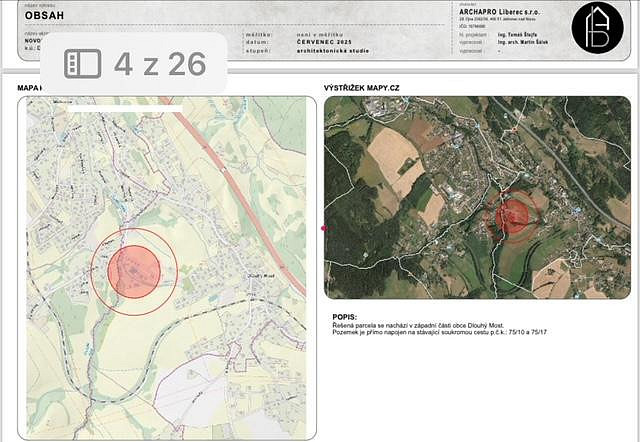Click the name Ing. arch. Martin Šálek
Screen dimensions: 640x442
[x=524, y=43]
